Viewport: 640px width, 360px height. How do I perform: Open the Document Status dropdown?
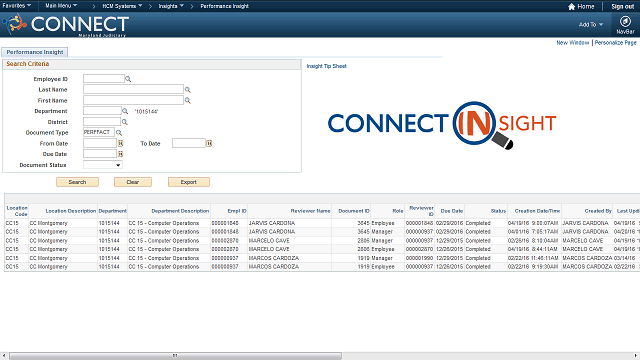pyautogui.click(x=102, y=165)
